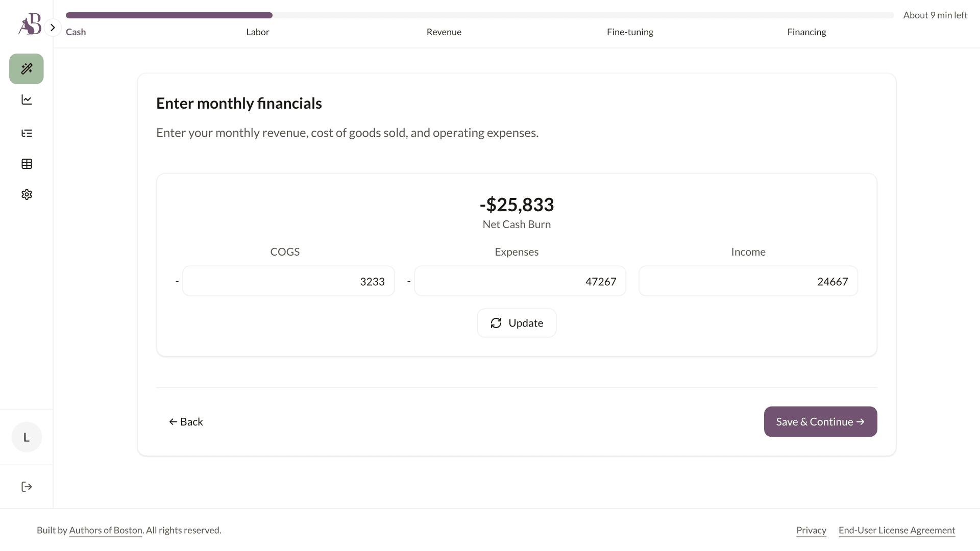Image resolution: width=980 pixels, height=551 pixels.
Task: Click the logout icon in sidebar
Action: [27, 487]
